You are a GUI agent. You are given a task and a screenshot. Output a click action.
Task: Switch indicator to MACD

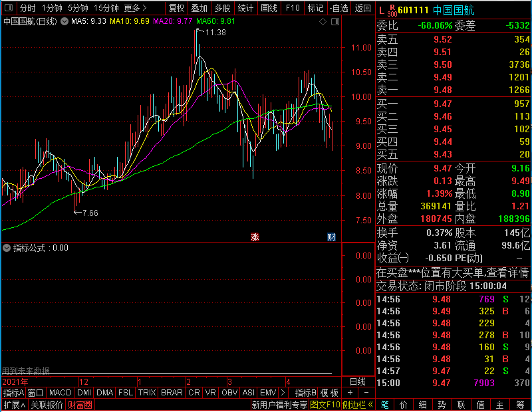coord(61,393)
